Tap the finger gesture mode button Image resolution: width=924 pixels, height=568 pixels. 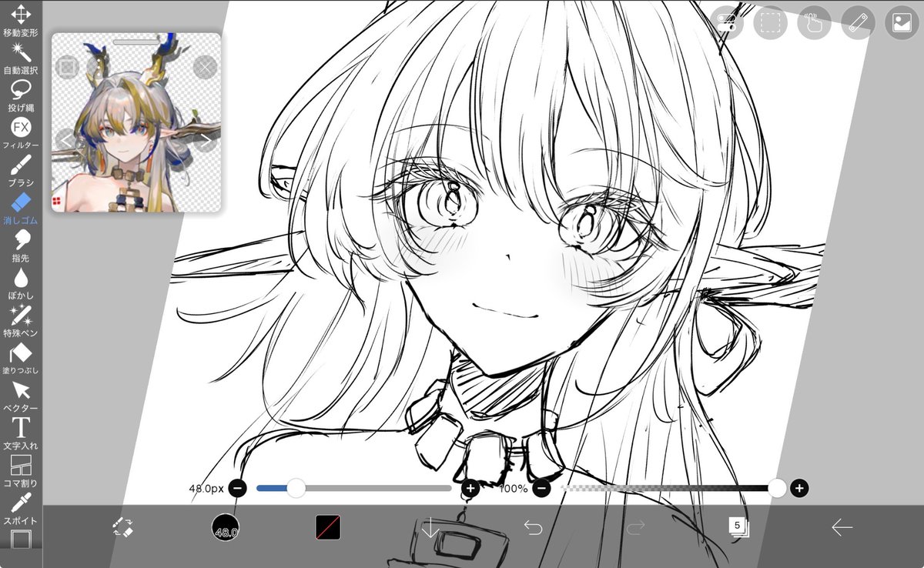pyautogui.click(x=814, y=22)
